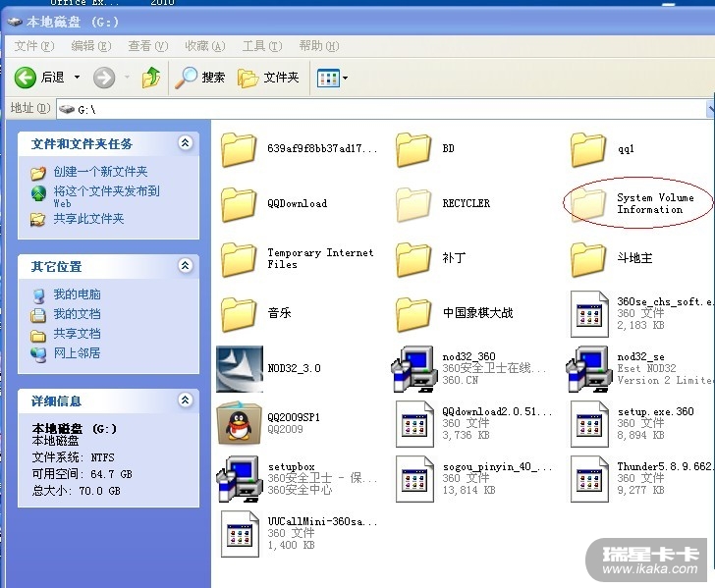
Task: Select the sogou_pinyin_40_... file icon
Action: coord(414,479)
